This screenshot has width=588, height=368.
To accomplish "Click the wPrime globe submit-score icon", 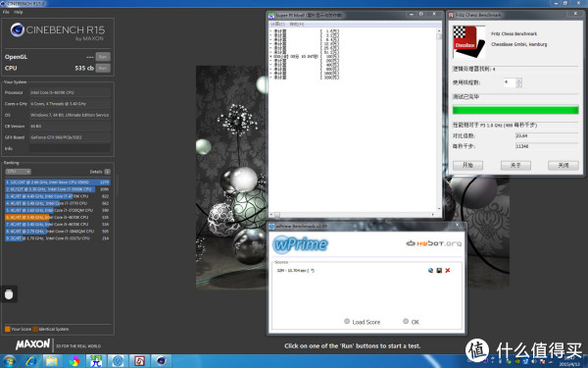I will tap(430, 271).
